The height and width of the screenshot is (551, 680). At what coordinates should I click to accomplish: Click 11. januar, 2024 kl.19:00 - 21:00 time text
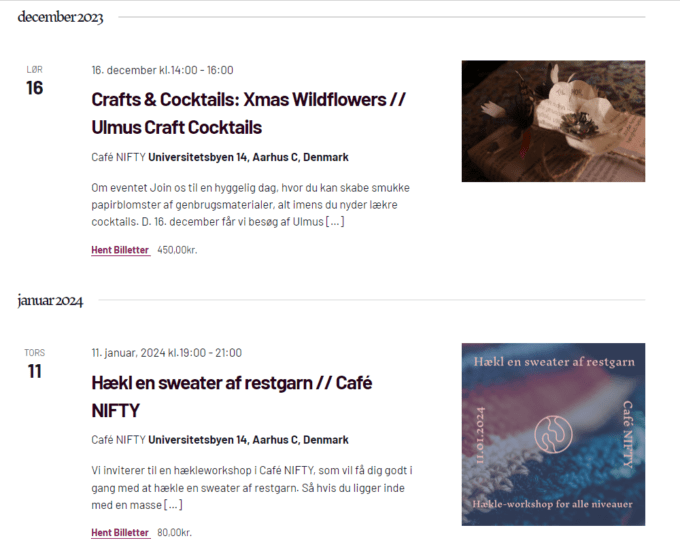[167, 353]
